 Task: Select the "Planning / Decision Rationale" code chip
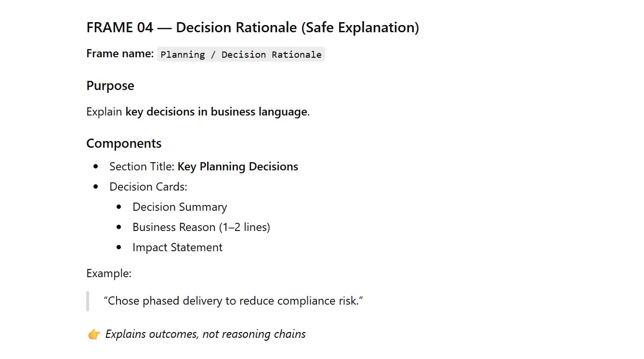(x=241, y=54)
